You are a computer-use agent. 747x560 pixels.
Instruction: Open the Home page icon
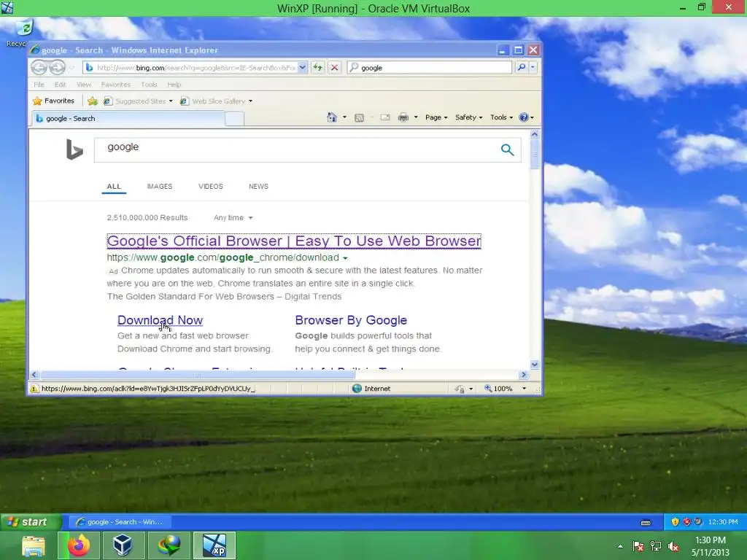click(x=332, y=117)
